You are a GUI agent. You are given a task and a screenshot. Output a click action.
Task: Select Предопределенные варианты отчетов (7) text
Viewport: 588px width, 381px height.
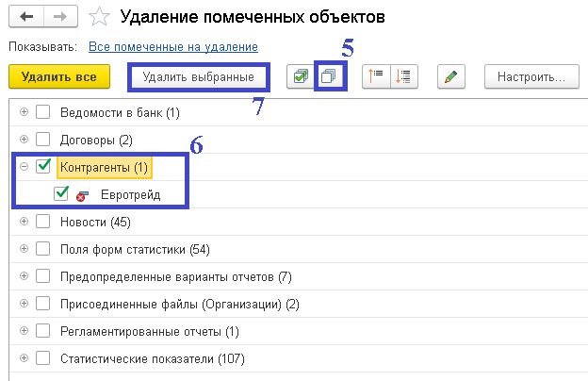coord(176,277)
